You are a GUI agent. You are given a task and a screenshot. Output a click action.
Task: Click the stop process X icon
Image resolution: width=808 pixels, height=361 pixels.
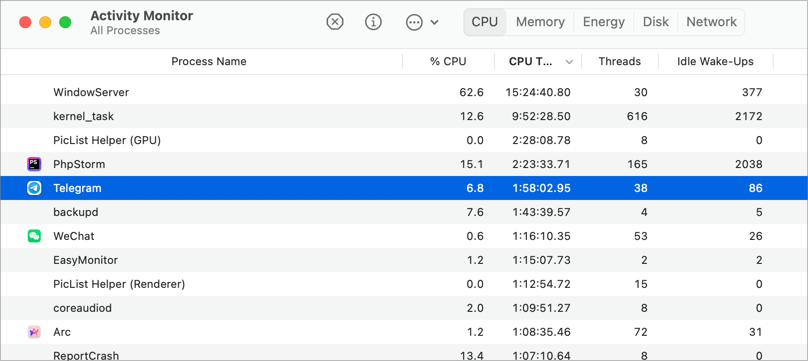pos(335,22)
